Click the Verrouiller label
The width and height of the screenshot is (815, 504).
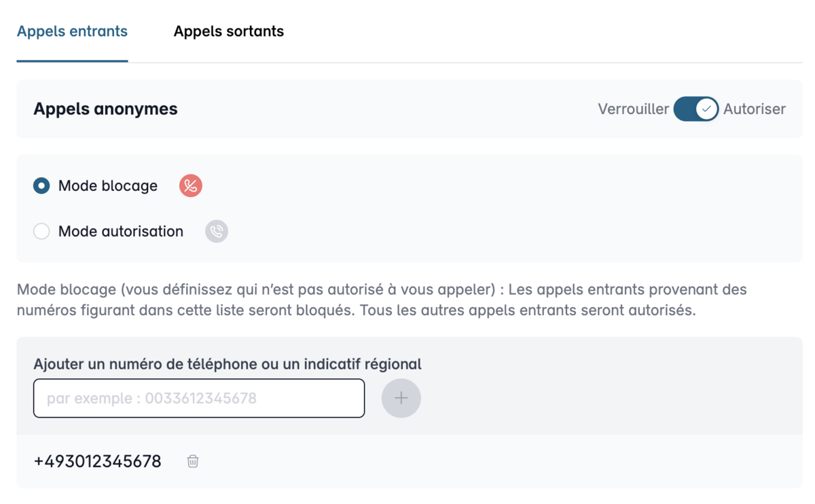[x=633, y=109]
